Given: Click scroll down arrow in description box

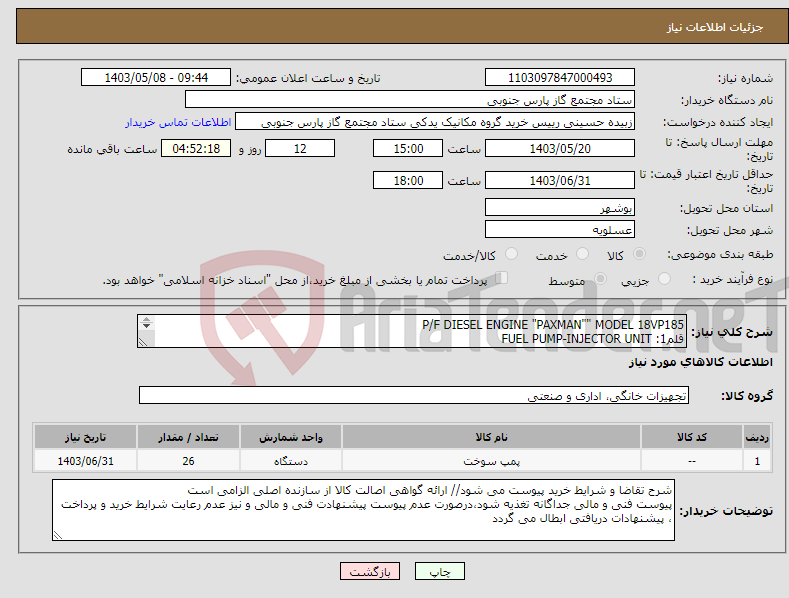Looking at the screenshot, I should point(146,326).
